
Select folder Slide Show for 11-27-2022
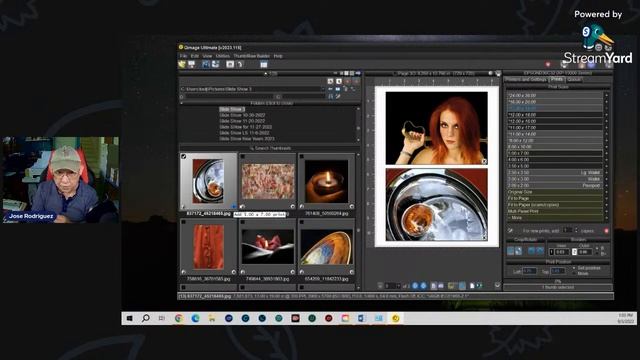[245, 127]
